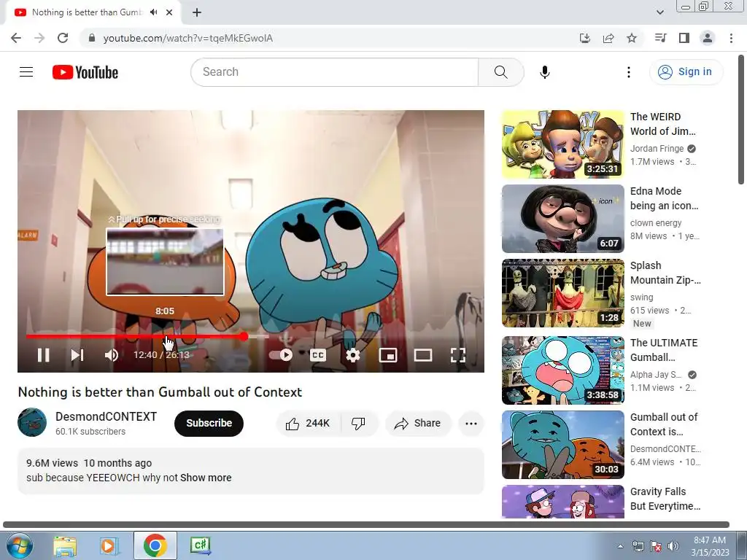The width and height of the screenshot is (747, 560).
Task: Open Gumball out of Context 30:03 video
Action: (x=562, y=444)
